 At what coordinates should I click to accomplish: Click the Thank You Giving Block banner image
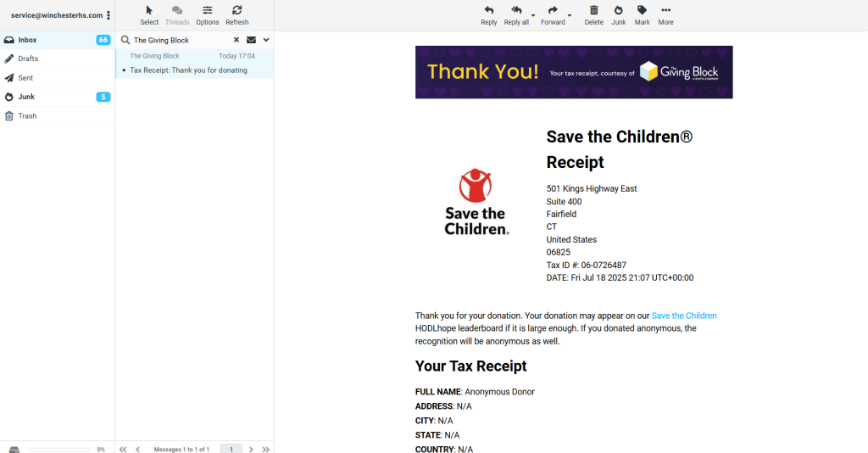pos(574,72)
